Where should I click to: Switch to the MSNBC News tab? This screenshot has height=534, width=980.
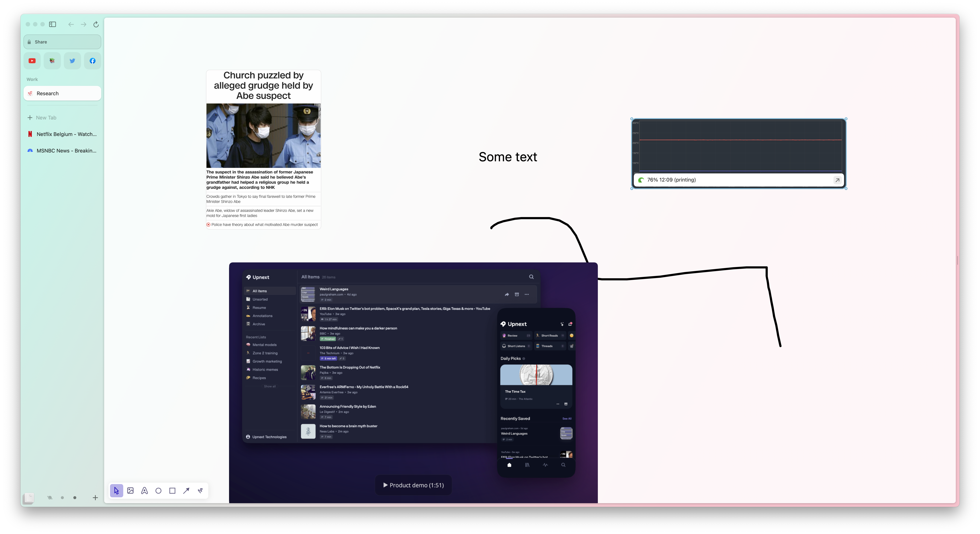[62, 151]
